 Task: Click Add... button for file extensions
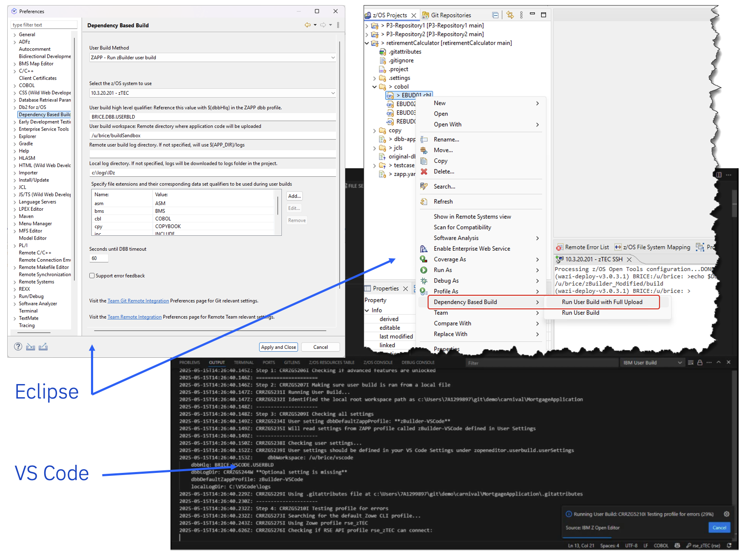294,196
